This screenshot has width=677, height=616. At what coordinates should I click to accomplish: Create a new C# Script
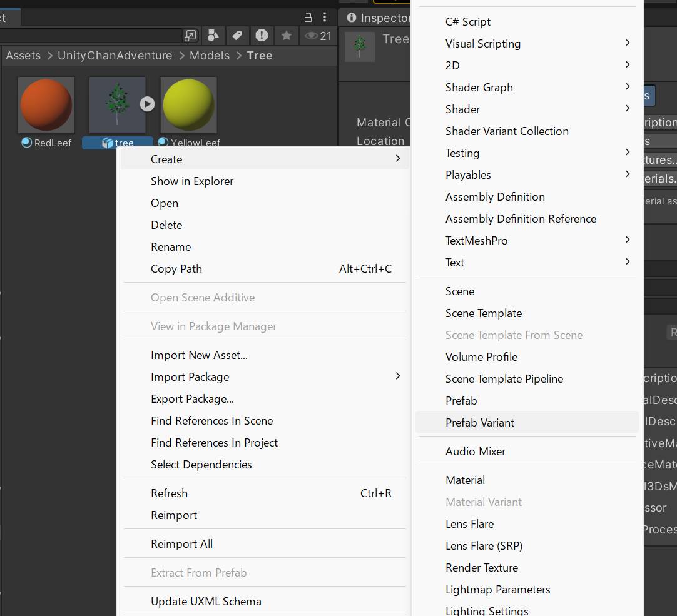[x=468, y=22]
